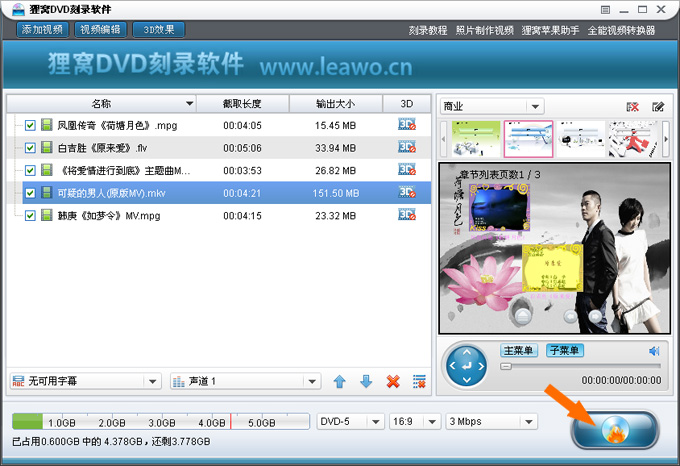This screenshot has width=680, height=466.
Task: Open the 视频编辑 video editor
Action: click(101, 30)
